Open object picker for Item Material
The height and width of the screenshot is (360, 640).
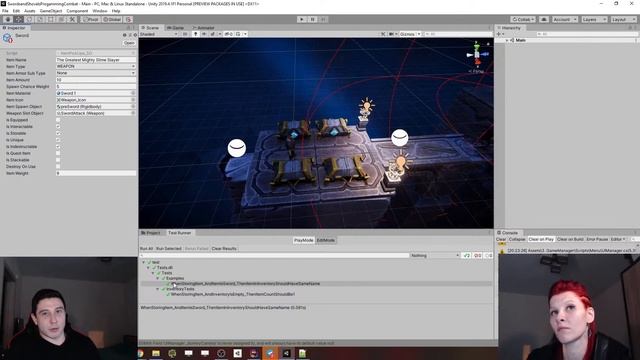(133, 93)
